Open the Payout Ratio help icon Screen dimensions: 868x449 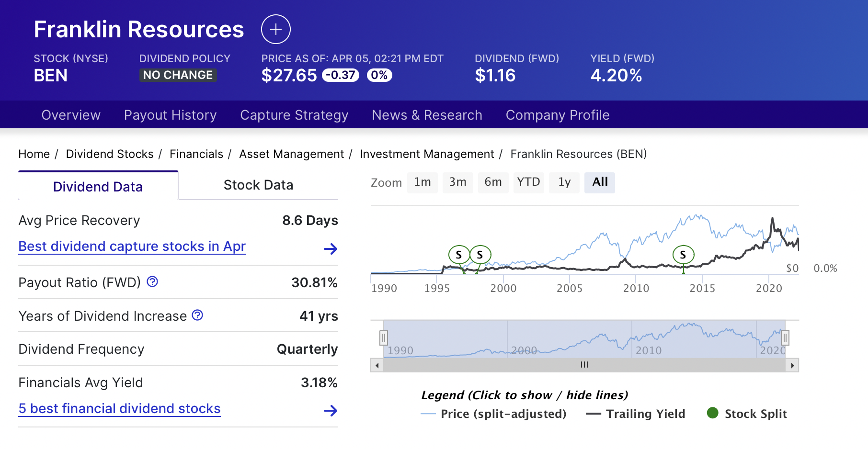tap(152, 282)
